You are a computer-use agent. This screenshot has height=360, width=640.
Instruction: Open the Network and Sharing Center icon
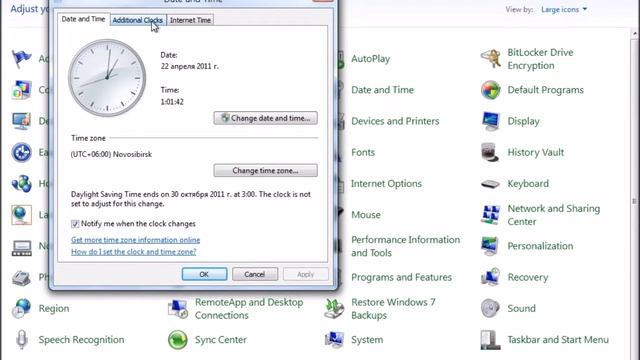[491, 215]
